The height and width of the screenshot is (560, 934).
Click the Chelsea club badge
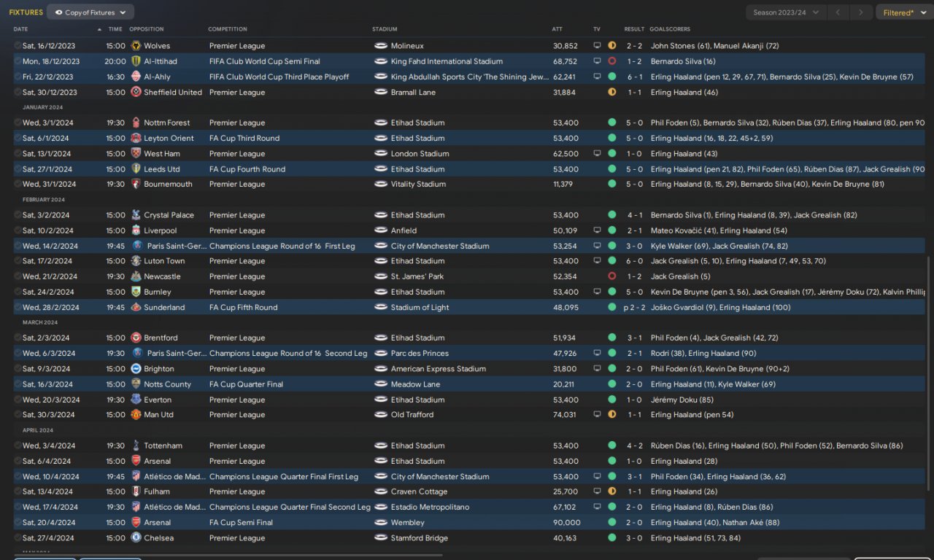(136, 538)
